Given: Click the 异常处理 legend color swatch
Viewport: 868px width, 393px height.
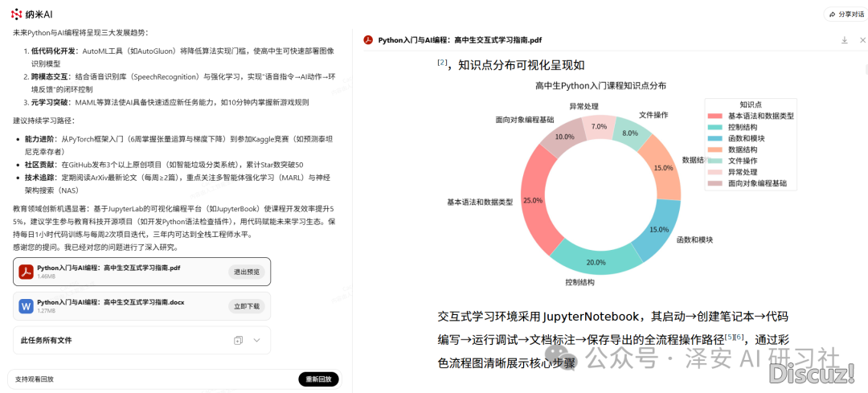Looking at the screenshot, I should click(x=716, y=172).
